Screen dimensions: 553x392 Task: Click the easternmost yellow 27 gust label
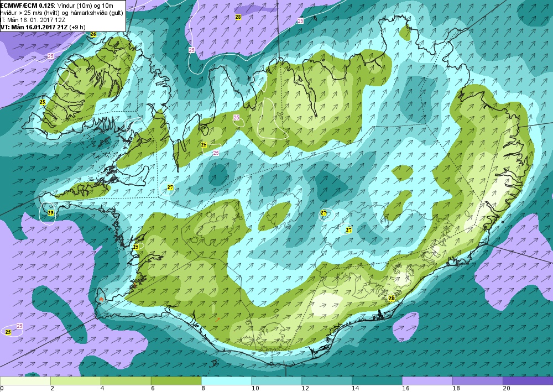(x=349, y=230)
